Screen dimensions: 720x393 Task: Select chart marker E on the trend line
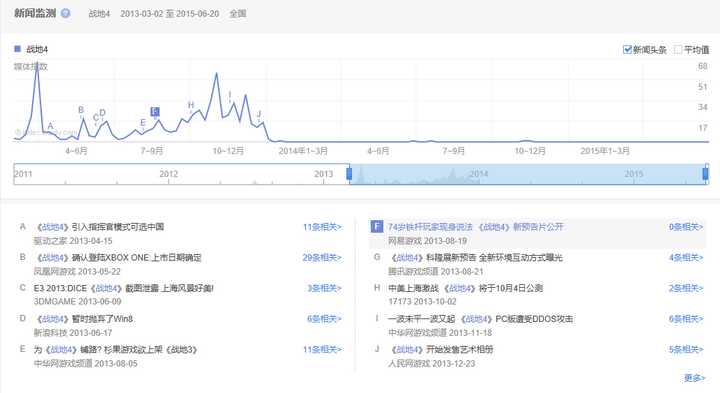[143, 123]
